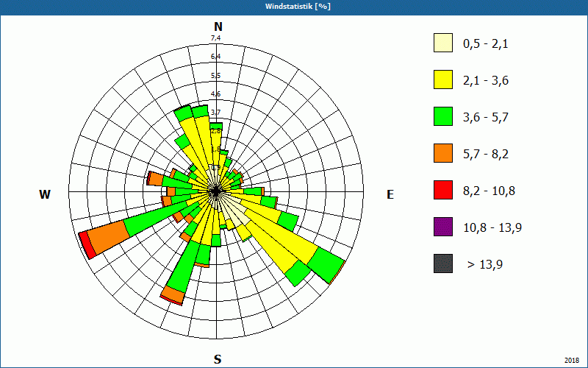Click the N compass label
This screenshot has width=588, height=368.
218,26
